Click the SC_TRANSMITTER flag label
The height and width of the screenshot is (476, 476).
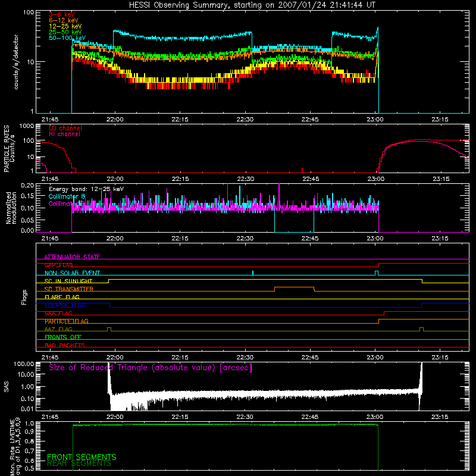pyautogui.click(x=69, y=289)
